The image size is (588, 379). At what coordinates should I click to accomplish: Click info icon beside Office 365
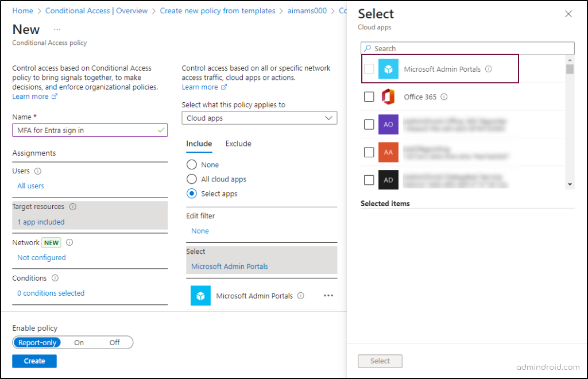click(x=444, y=97)
